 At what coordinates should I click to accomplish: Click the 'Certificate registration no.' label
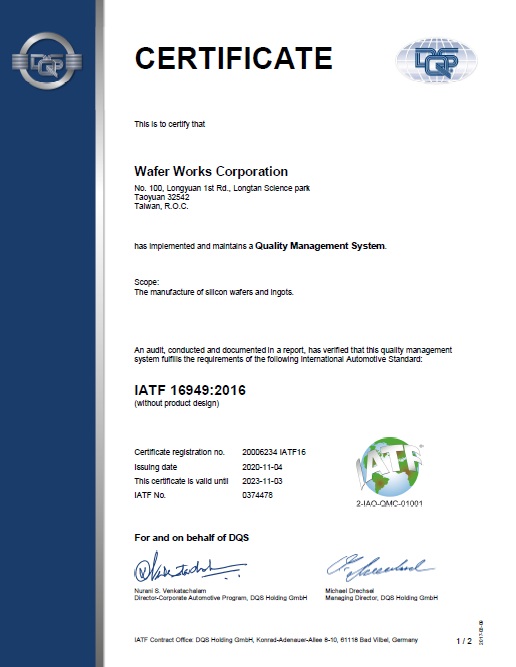tap(180, 452)
